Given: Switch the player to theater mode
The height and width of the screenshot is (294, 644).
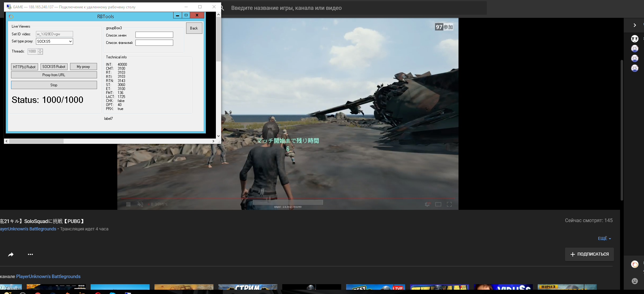Looking at the screenshot, I should [438, 204].
